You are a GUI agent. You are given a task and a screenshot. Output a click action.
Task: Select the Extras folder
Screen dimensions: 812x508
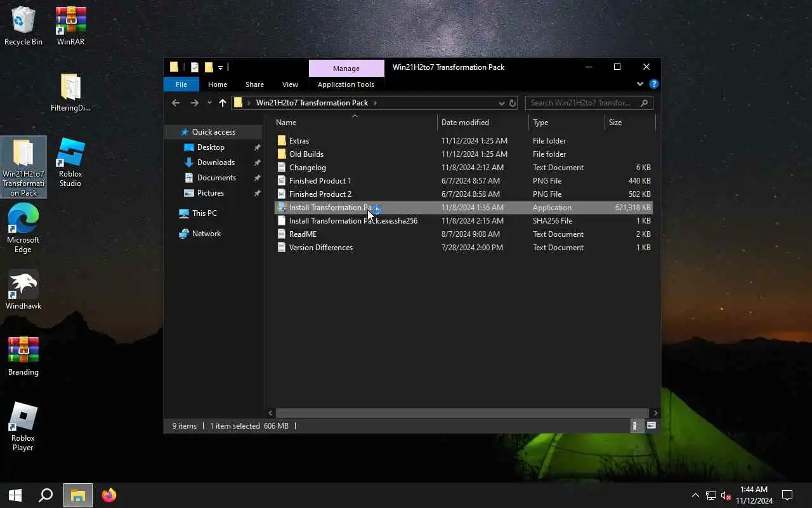pyautogui.click(x=464, y=141)
